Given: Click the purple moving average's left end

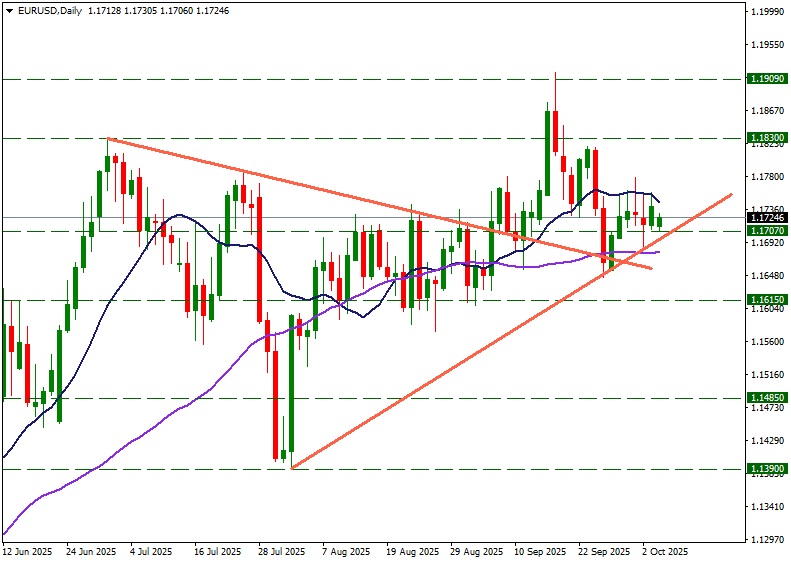Looking at the screenshot, I should pyautogui.click(x=5, y=533).
